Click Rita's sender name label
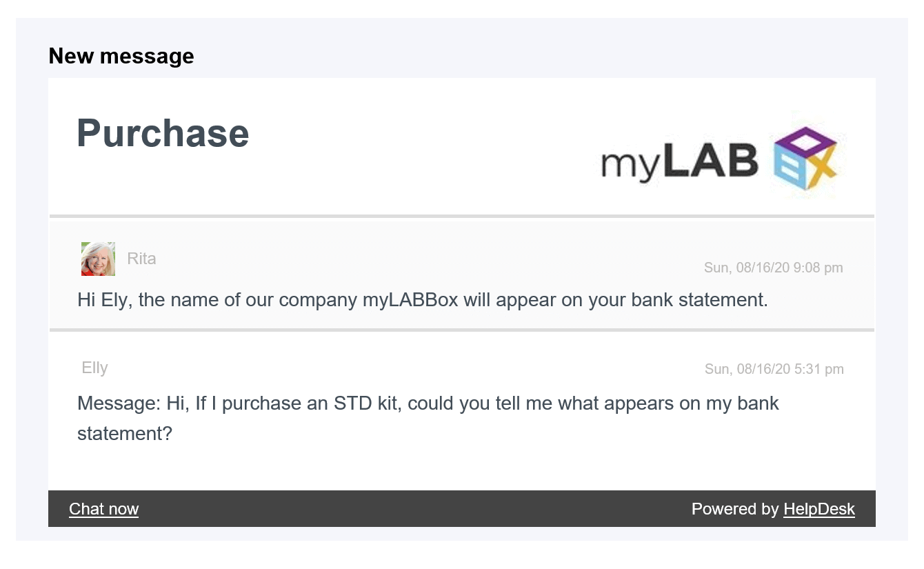924x569 pixels. (141, 258)
